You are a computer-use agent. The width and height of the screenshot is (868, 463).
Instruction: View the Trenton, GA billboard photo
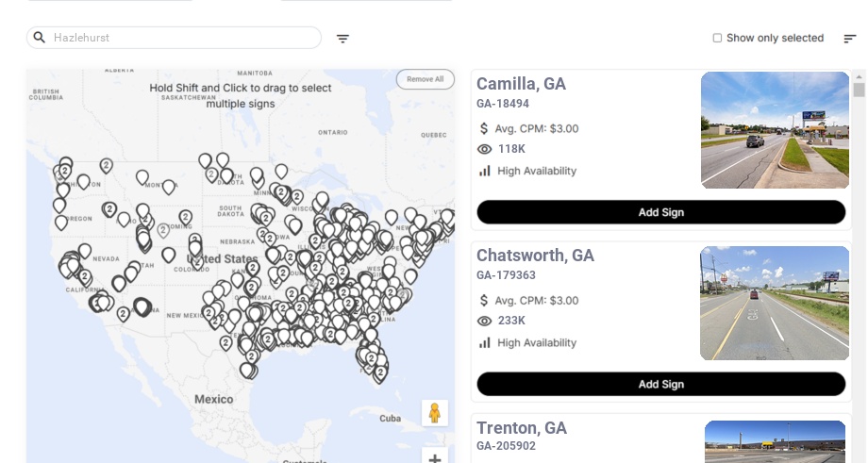[x=775, y=441]
